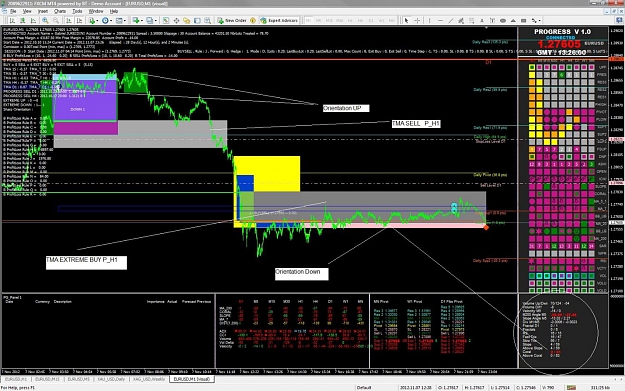The width and height of the screenshot is (625, 391).
Task: Select the EURUSD,M1 (visual) chart tab
Action: coord(192,379)
